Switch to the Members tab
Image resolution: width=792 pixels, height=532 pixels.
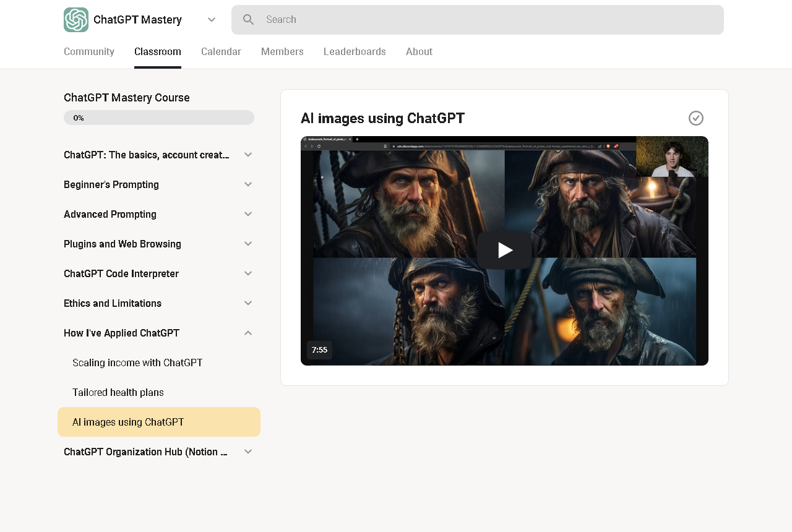click(282, 51)
